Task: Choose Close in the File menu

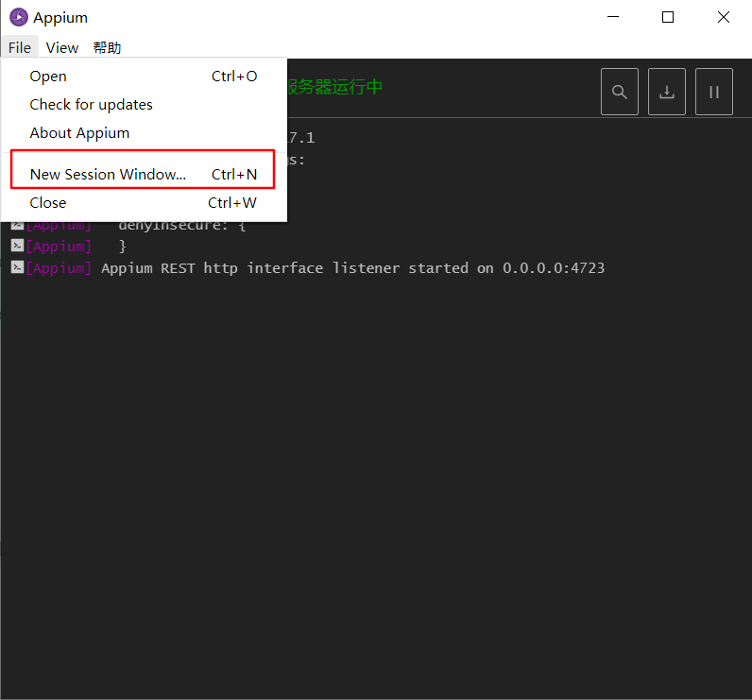Action: (144, 203)
